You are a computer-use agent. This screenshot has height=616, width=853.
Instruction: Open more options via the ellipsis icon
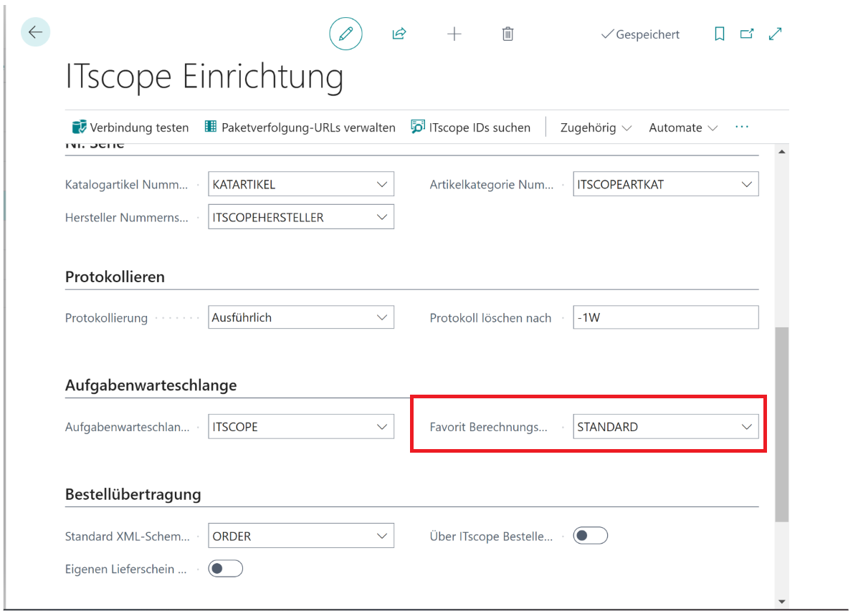[741, 127]
